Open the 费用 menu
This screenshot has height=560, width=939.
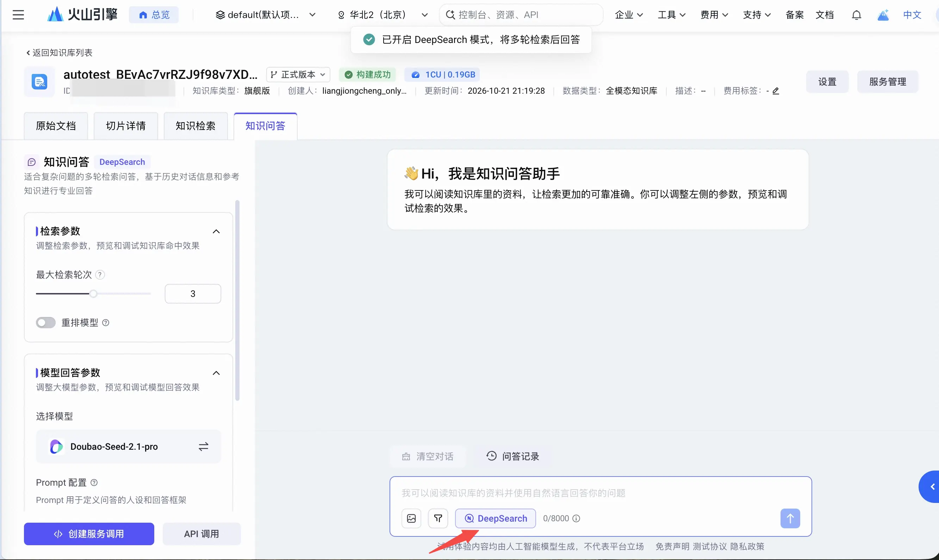[x=714, y=15]
